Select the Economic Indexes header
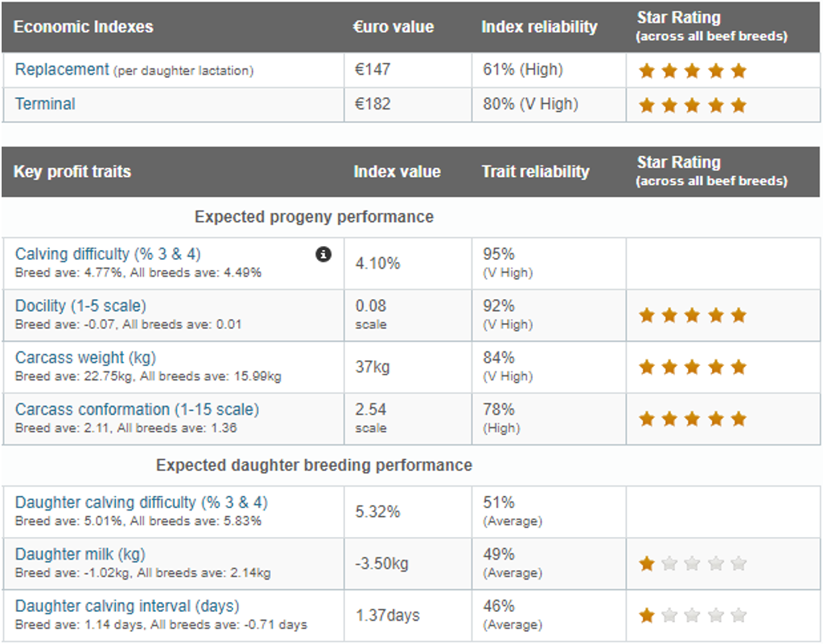Screen dimensions: 823x644 pos(83,26)
